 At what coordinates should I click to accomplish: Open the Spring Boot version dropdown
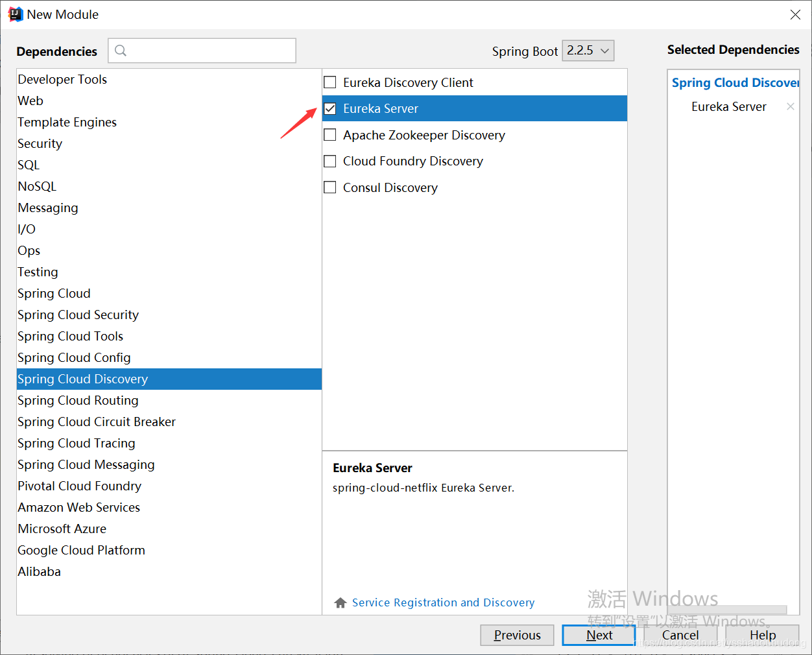click(588, 51)
